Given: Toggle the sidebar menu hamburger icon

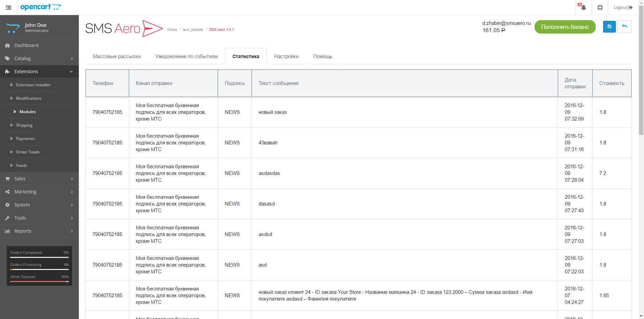Looking at the screenshot, I should pyautogui.click(x=8, y=7).
